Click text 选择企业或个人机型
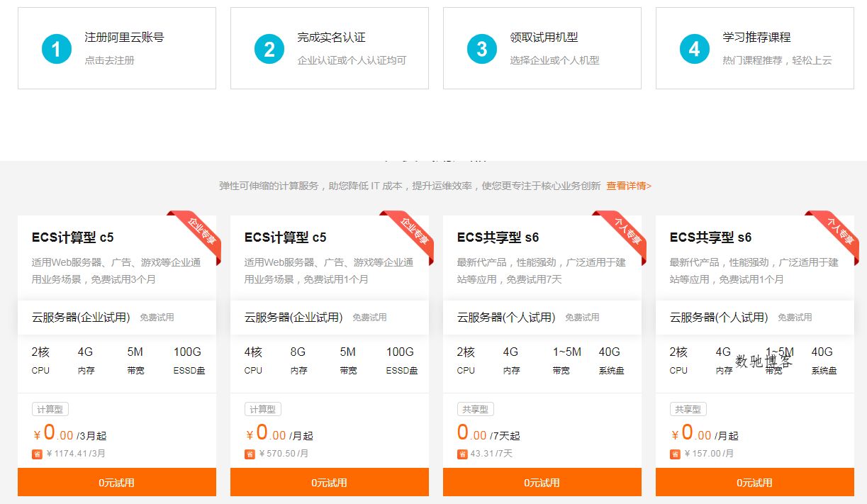This screenshot has height=504, width=867. [554, 60]
